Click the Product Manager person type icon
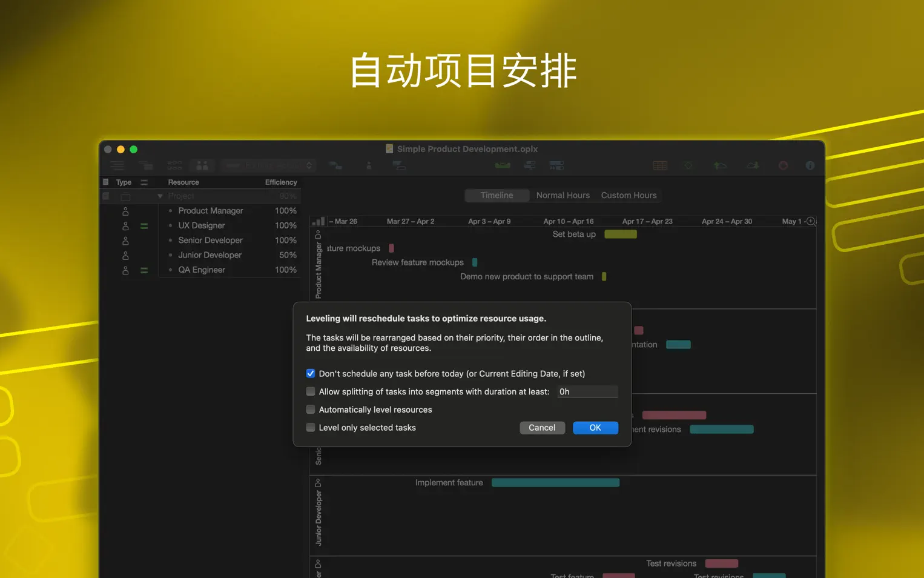924x578 pixels. 125,211
